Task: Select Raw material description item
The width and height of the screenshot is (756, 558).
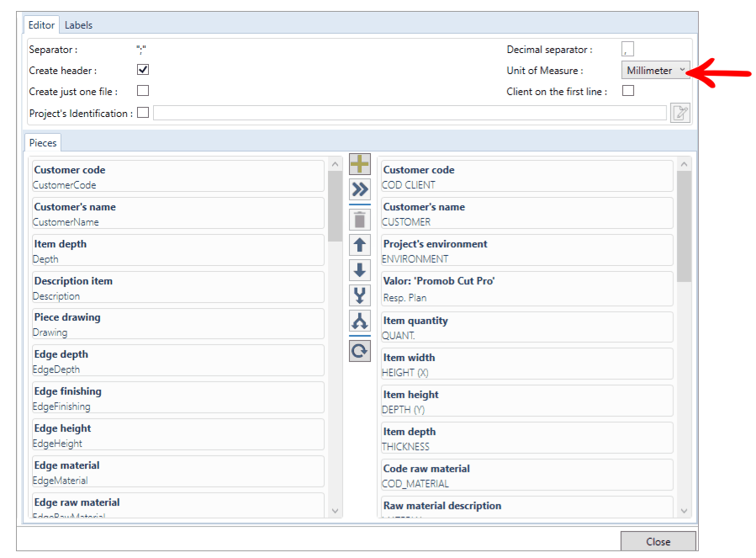Action: 527,507
